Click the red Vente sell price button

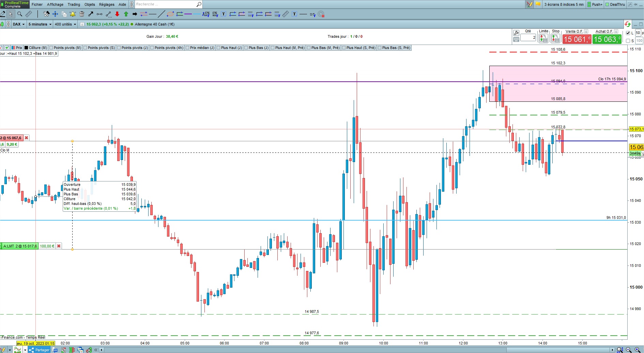[x=577, y=39]
